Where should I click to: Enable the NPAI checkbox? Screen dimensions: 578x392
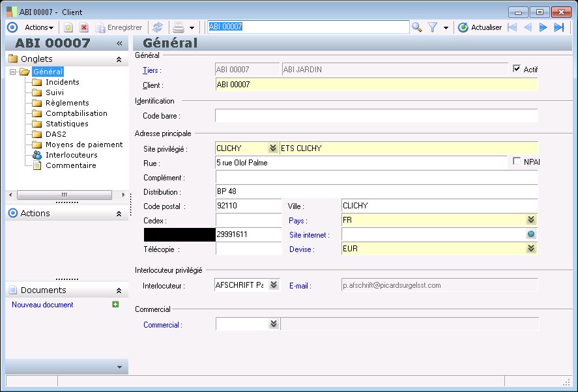pos(517,161)
